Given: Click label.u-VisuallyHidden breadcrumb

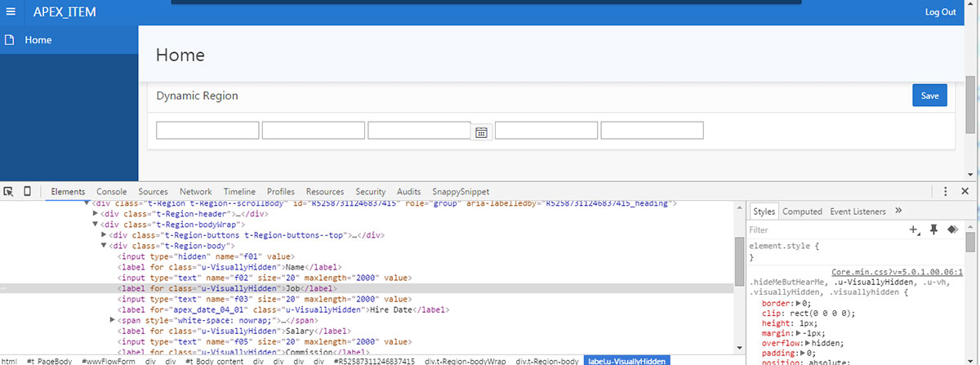Looking at the screenshot, I should 627,360.
